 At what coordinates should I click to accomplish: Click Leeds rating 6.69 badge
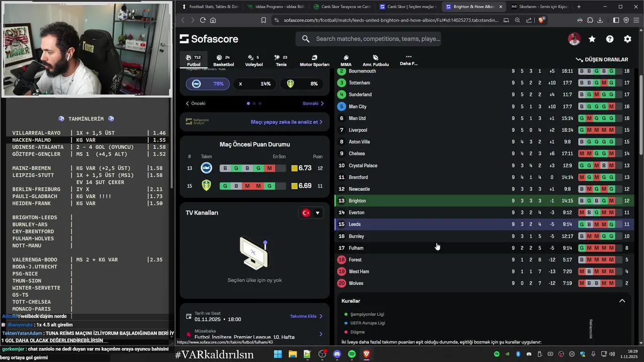[301, 186]
